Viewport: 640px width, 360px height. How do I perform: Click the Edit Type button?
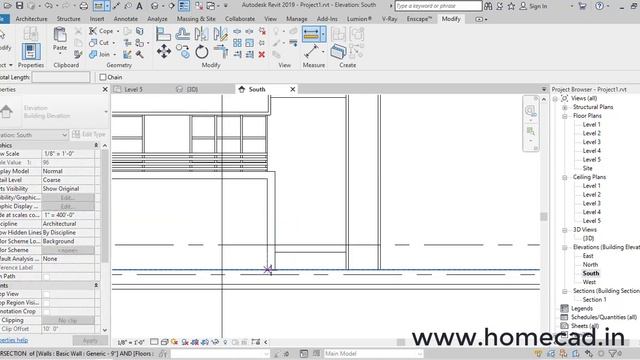(89, 134)
